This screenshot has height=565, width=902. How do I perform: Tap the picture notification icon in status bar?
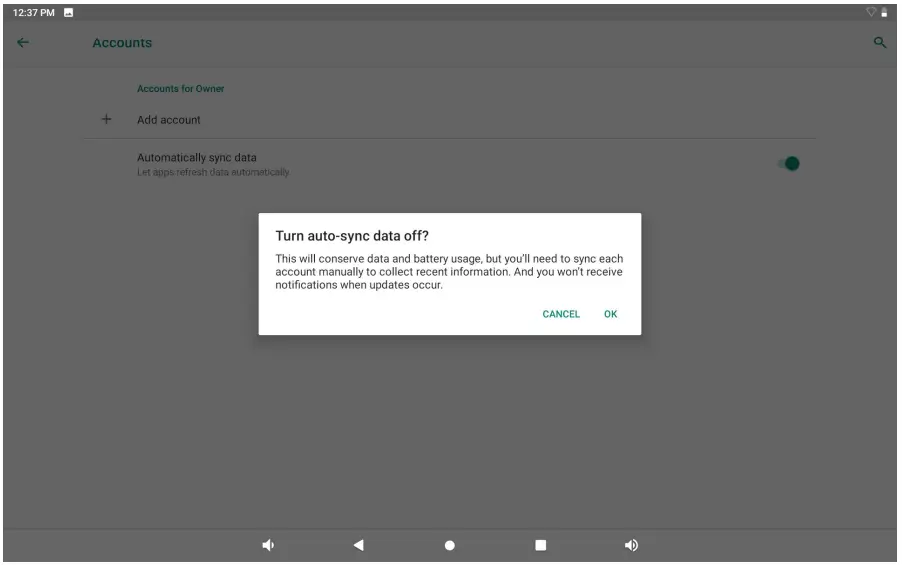click(68, 13)
